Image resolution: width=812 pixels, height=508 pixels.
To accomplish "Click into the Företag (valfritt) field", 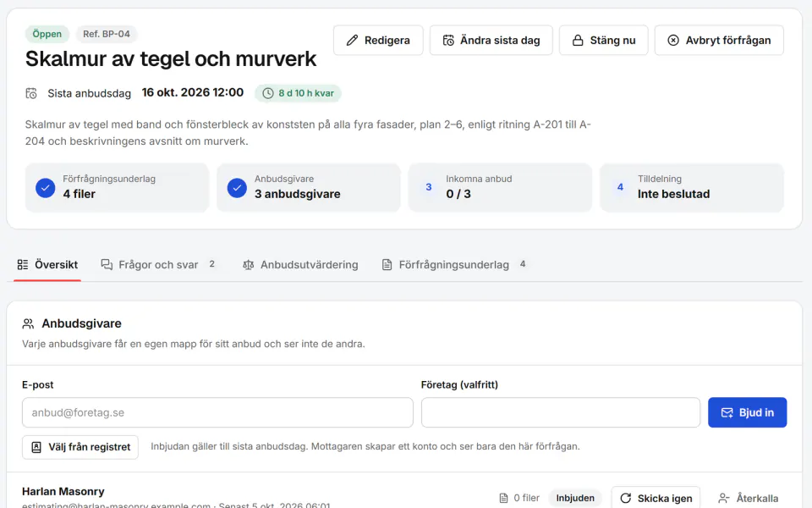I will [560, 412].
